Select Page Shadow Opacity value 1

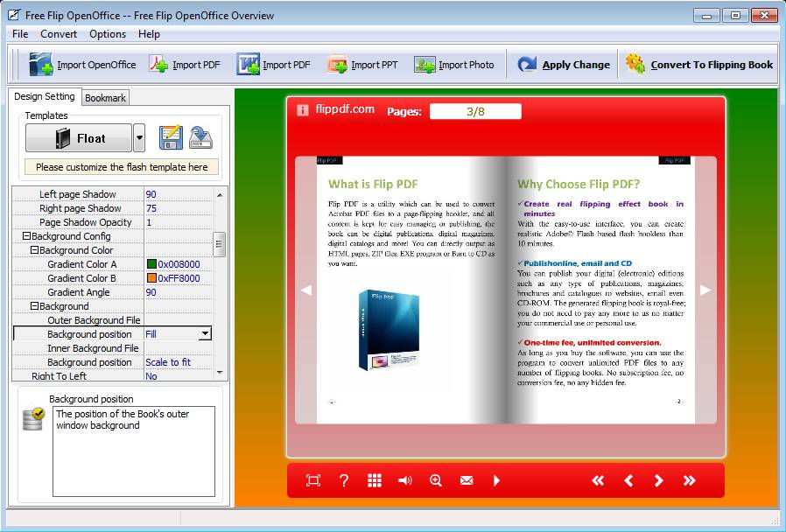click(149, 222)
